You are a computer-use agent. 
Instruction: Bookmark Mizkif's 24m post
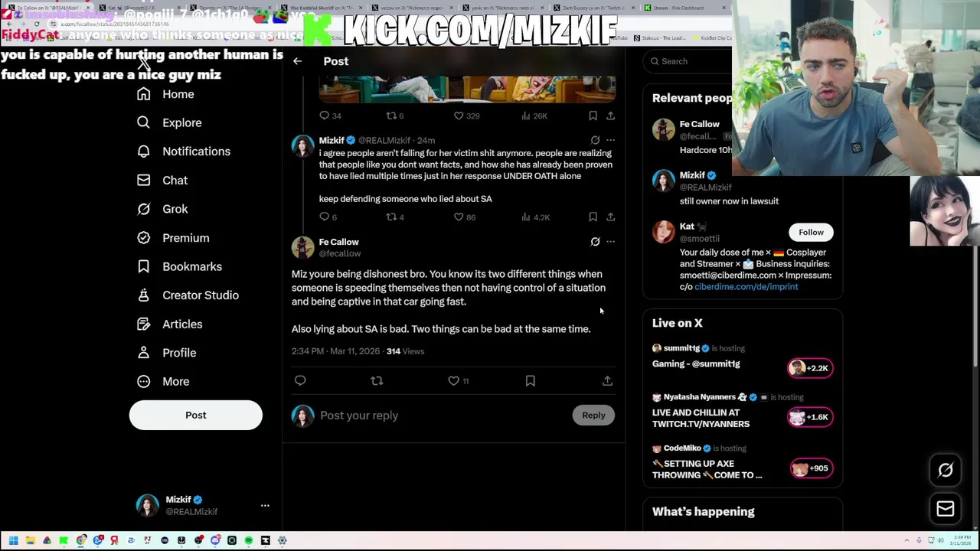pos(593,217)
